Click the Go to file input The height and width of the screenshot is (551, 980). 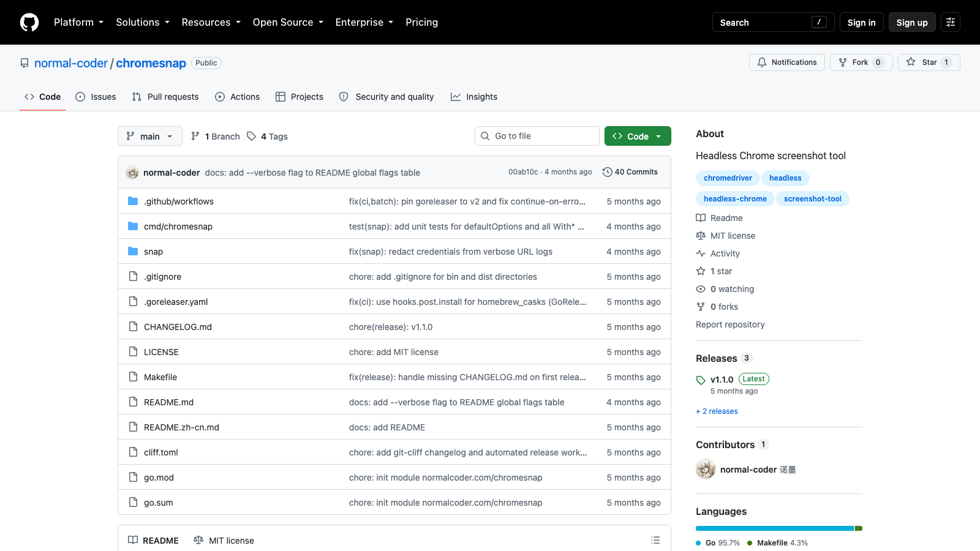[x=537, y=136]
